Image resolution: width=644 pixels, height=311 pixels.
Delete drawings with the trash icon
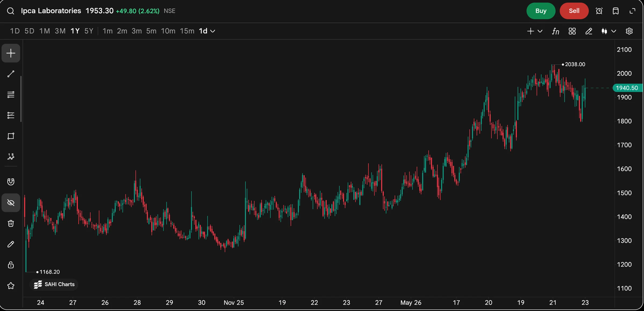pos(11,223)
